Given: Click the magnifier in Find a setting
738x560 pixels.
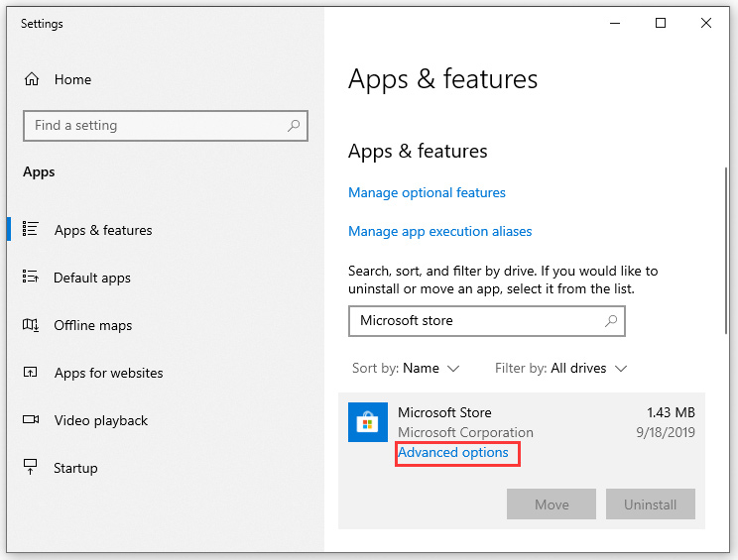Looking at the screenshot, I should (294, 126).
